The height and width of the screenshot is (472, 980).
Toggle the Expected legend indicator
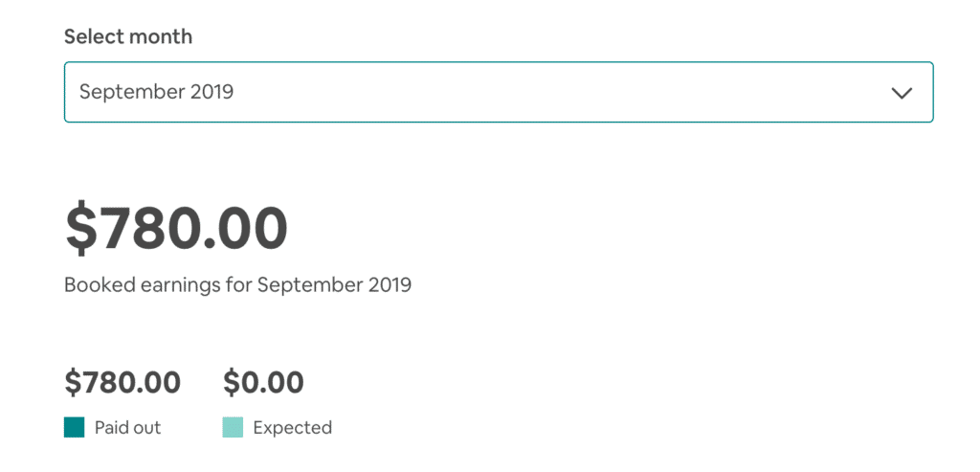(233, 428)
